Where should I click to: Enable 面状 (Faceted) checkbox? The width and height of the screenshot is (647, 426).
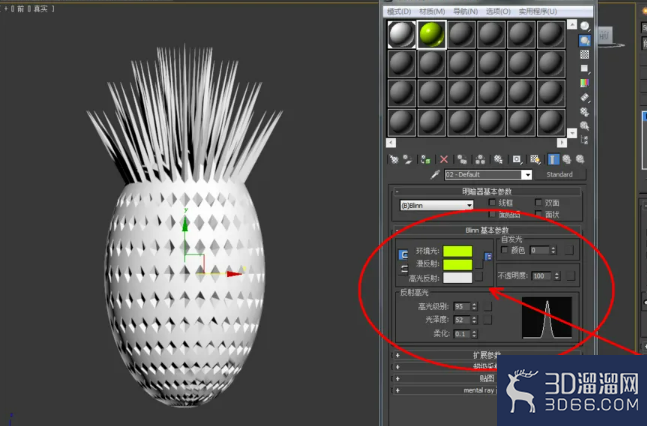click(538, 214)
